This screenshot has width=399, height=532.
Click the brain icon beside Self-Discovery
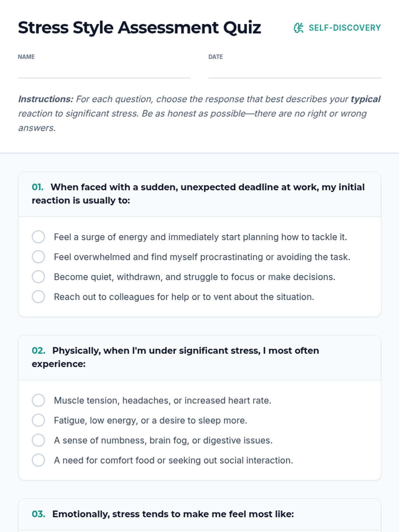(298, 28)
